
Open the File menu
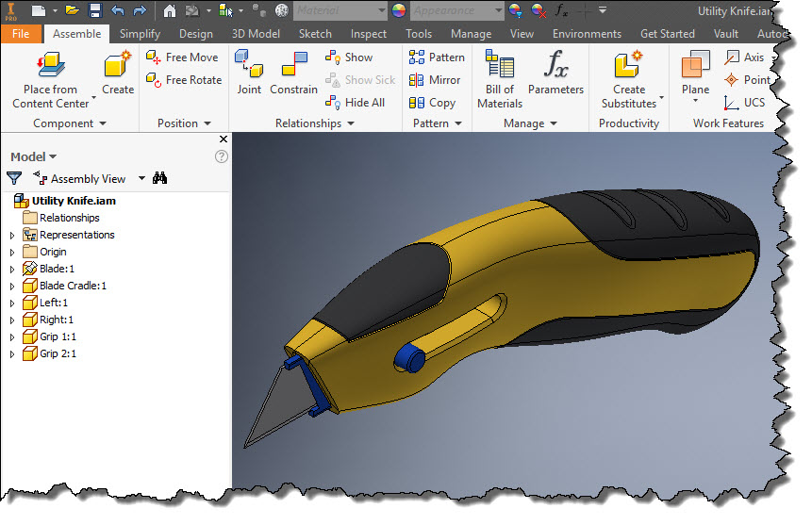(x=21, y=34)
